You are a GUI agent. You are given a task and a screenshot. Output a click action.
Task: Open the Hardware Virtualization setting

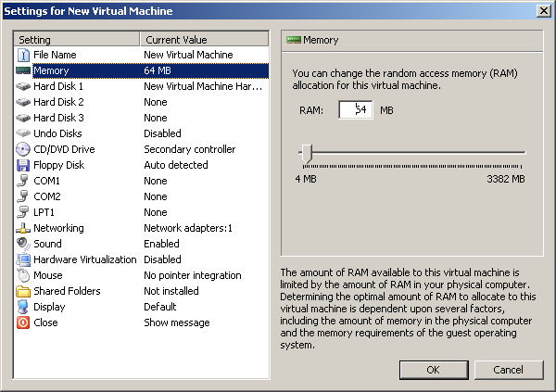[85, 259]
